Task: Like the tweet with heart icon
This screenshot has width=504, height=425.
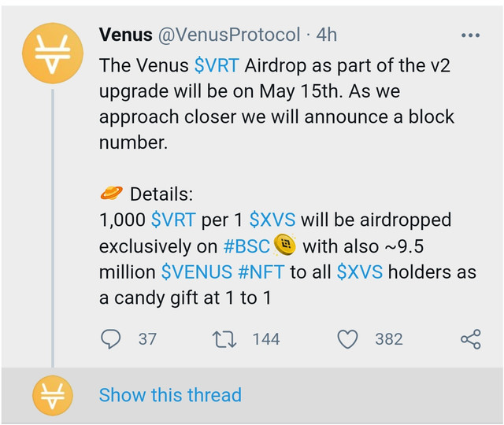Action: [347, 339]
